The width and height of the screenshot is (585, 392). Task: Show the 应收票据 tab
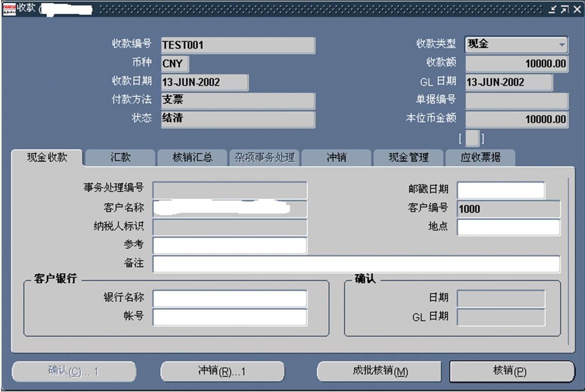(480, 158)
